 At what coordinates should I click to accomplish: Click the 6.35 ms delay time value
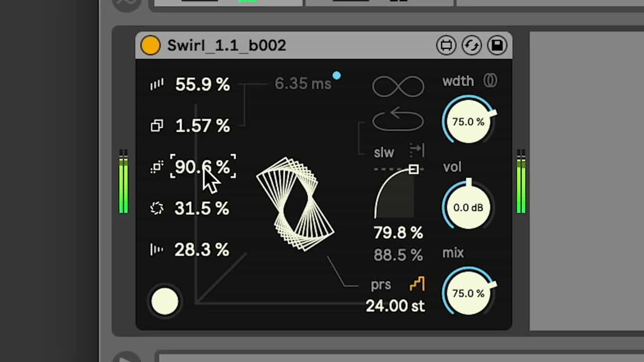303,83
